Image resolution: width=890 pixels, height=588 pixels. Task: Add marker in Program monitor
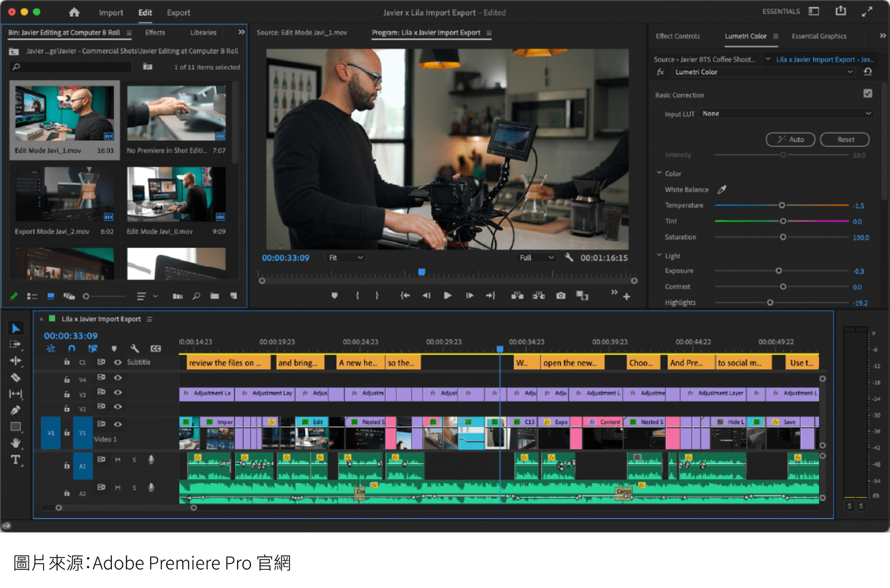(334, 295)
